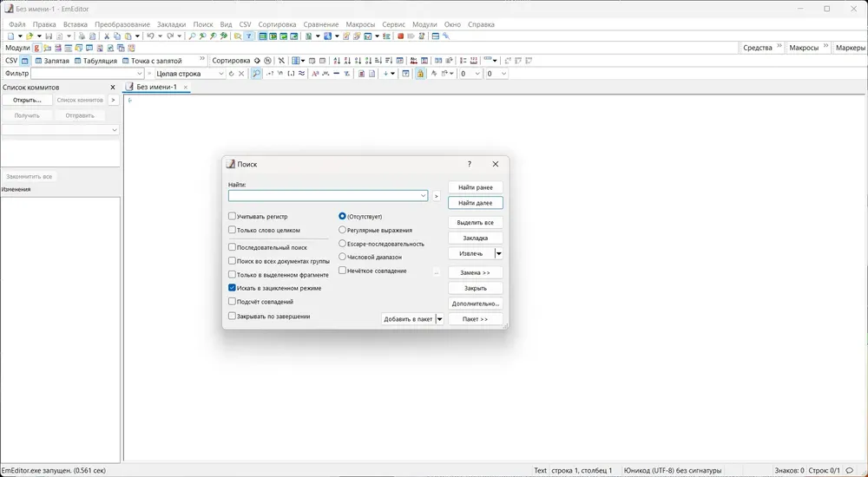
Task: Click the 'Найти далее' button
Action: [475, 203]
